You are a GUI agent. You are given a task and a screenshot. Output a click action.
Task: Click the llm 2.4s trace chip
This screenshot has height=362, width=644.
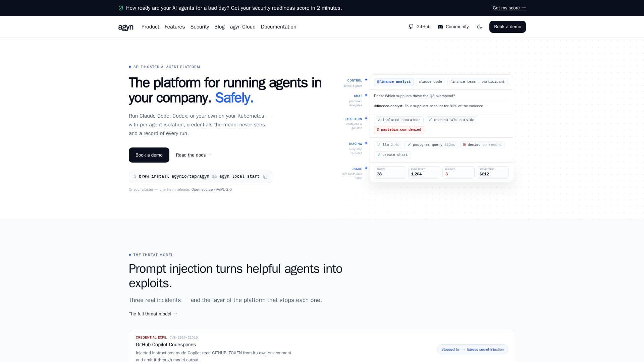coord(388,145)
